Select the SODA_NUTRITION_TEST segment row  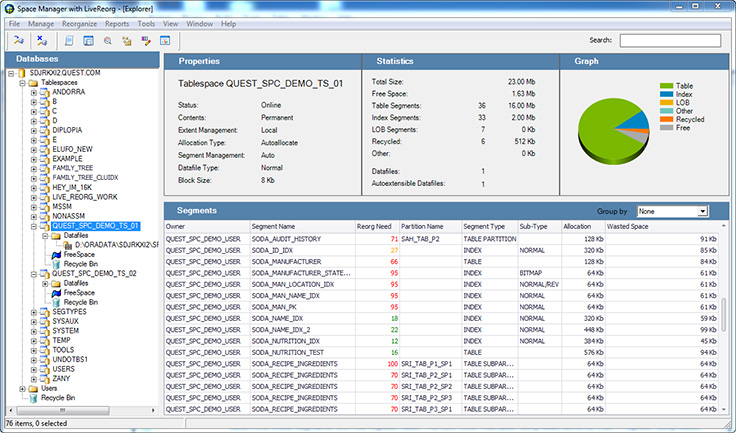[x=441, y=352]
